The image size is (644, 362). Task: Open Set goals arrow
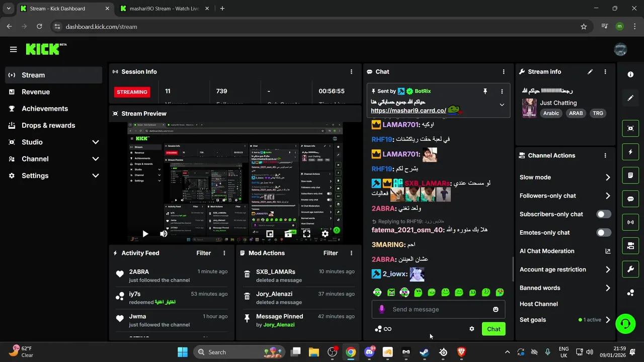point(608,320)
